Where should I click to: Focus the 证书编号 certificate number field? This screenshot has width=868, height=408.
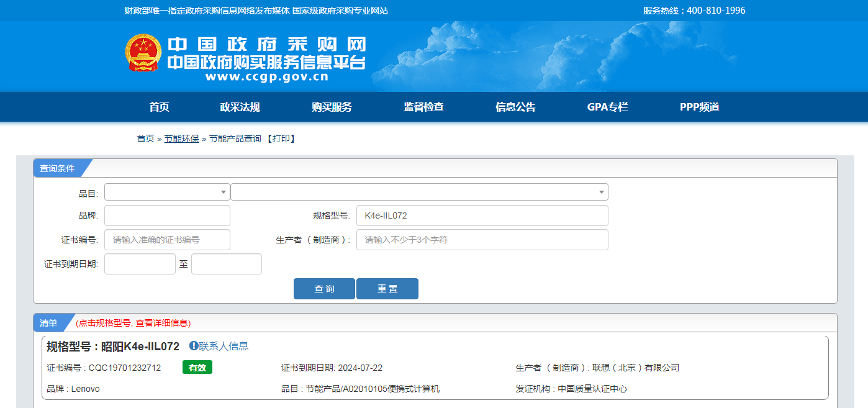(x=167, y=240)
